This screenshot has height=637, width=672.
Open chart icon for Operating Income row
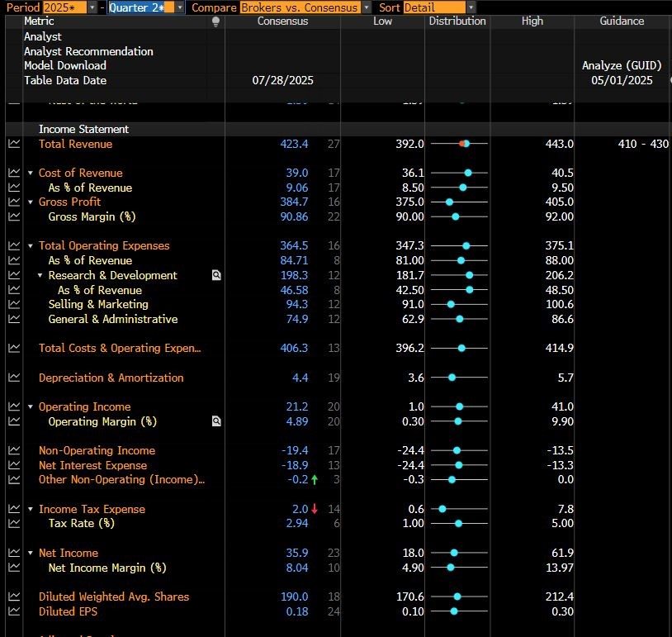[14, 406]
